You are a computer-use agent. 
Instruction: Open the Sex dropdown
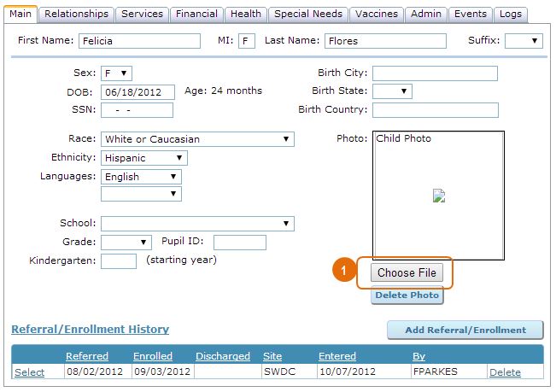coord(117,73)
